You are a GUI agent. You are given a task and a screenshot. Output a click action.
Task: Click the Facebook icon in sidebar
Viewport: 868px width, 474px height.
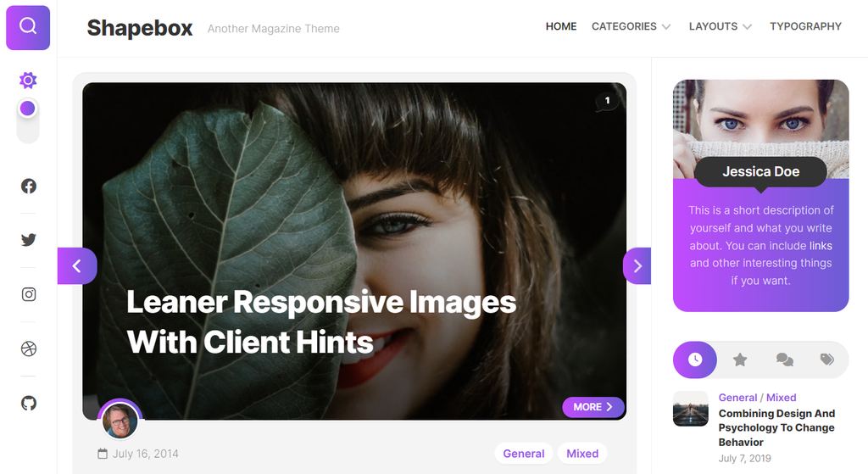pos(29,186)
